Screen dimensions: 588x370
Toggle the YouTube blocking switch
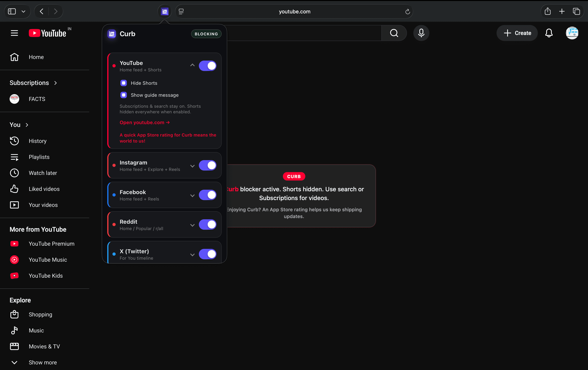(207, 66)
